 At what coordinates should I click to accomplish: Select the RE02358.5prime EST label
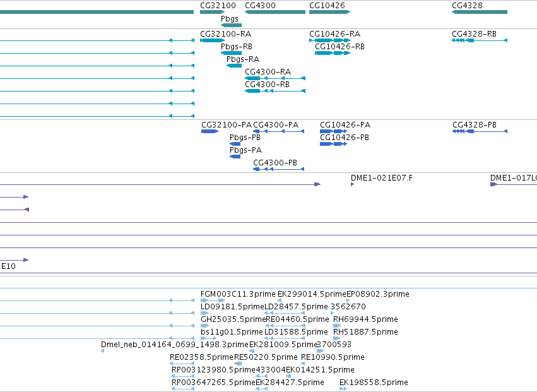(x=201, y=357)
